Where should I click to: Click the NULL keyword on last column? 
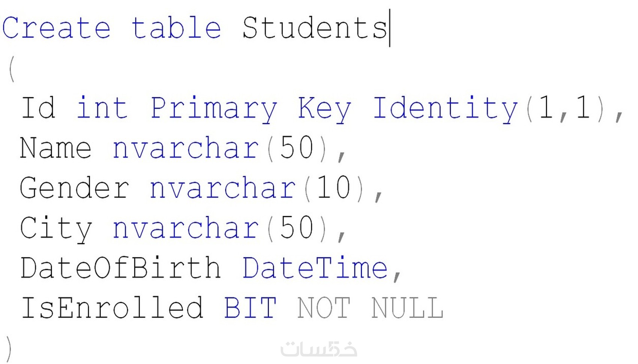(408, 308)
